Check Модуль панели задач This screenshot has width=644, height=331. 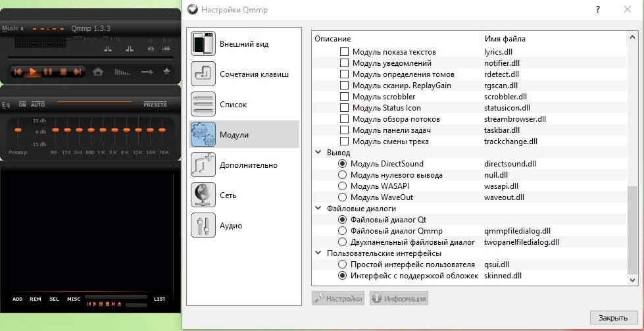345,130
